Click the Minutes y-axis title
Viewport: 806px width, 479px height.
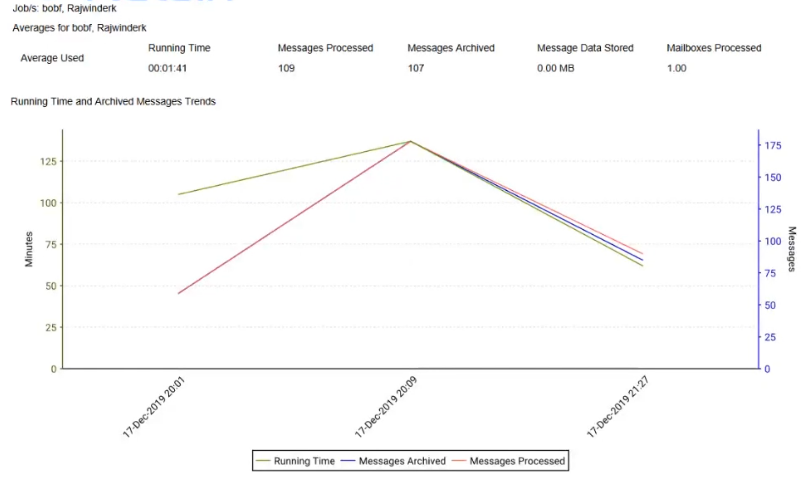pos(30,249)
